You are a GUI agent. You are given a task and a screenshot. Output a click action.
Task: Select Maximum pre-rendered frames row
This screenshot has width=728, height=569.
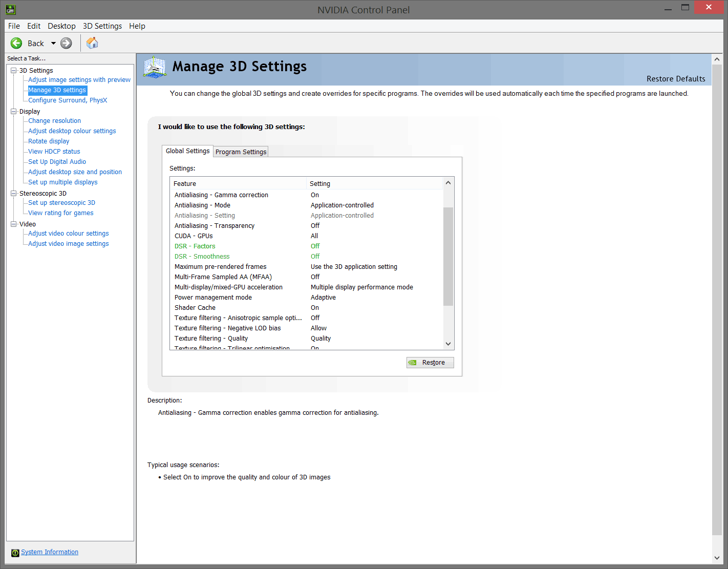(306, 267)
